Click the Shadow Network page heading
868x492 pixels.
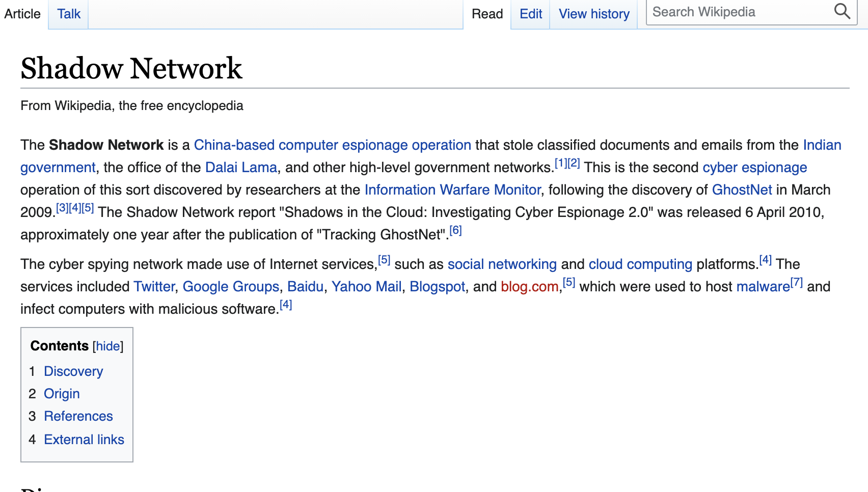click(131, 68)
